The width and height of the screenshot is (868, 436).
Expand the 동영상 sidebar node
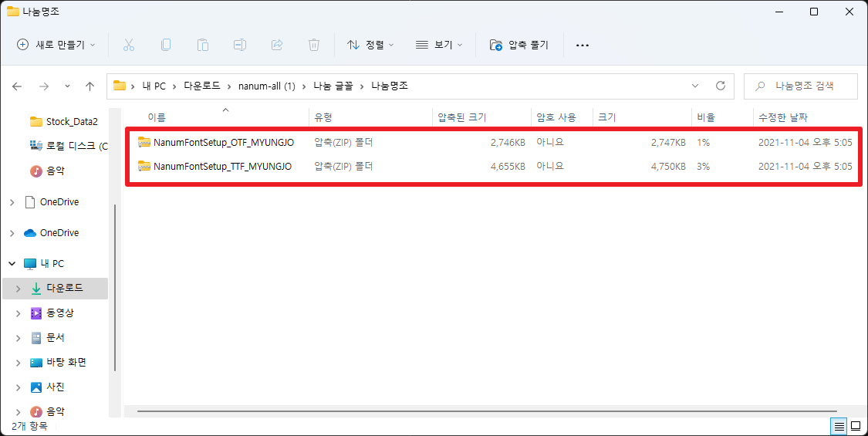19,313
